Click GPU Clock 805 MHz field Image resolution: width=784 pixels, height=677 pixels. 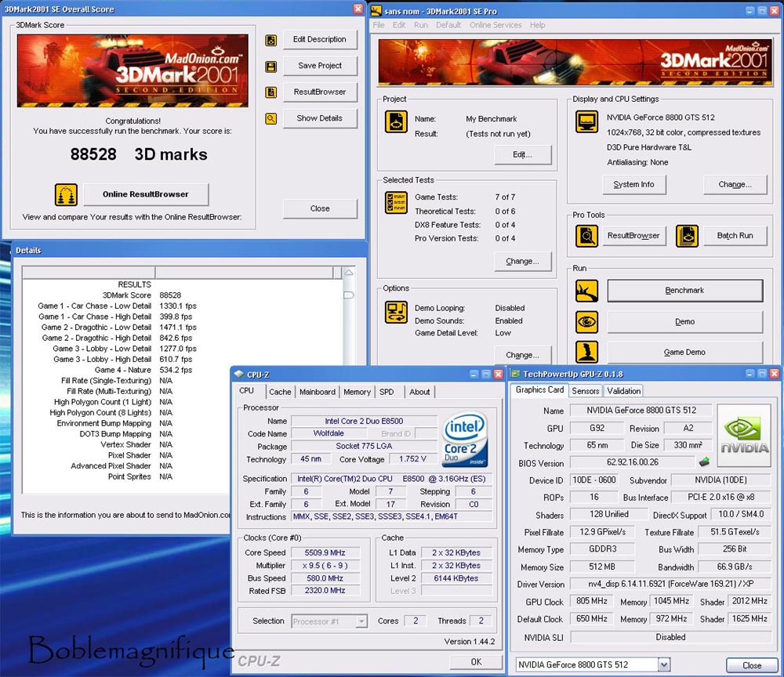pyautogui.click(x=591, y=601)
